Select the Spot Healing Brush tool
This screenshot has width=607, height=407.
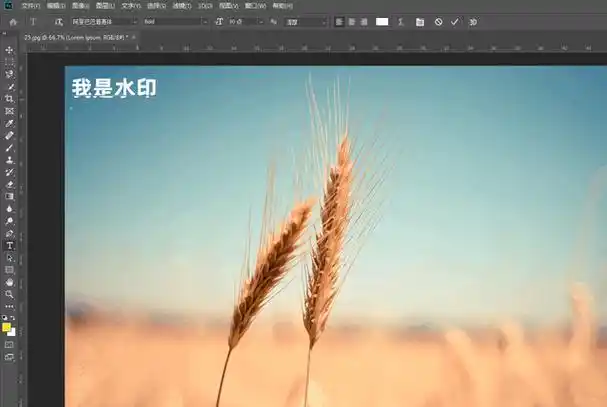(9, 136)
